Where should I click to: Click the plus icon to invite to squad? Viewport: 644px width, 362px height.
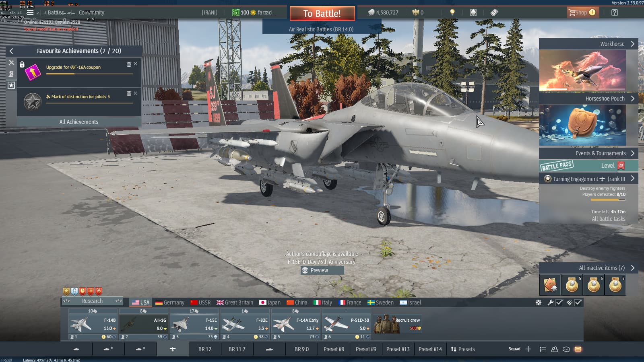(x=527, y=349)
